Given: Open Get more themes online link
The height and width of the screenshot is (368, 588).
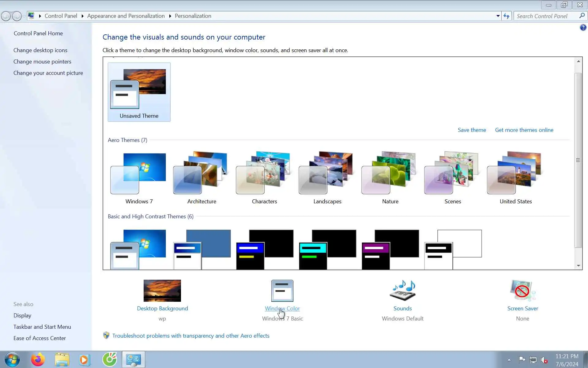Looking at the screenshot, I should [x=524, y=130].
